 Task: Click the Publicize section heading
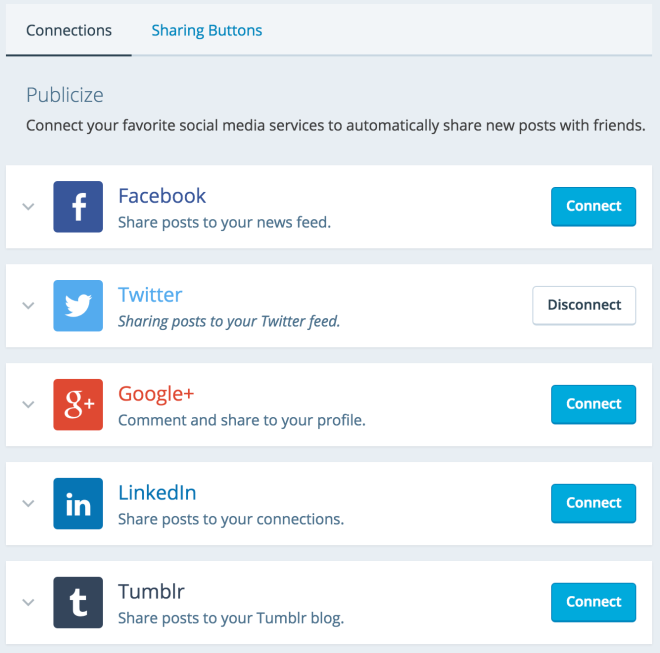pyautogui.click(x=65, y=96)
